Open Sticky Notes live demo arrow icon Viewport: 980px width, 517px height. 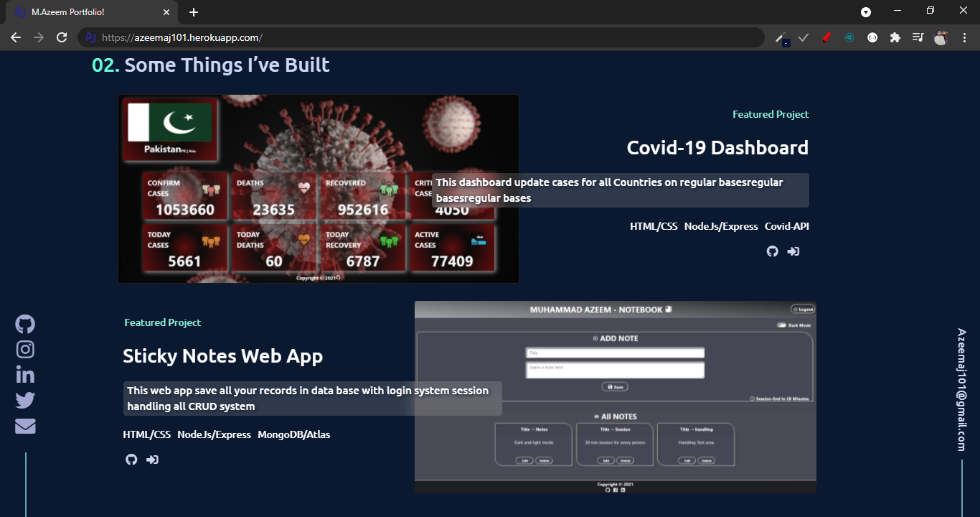152,460
